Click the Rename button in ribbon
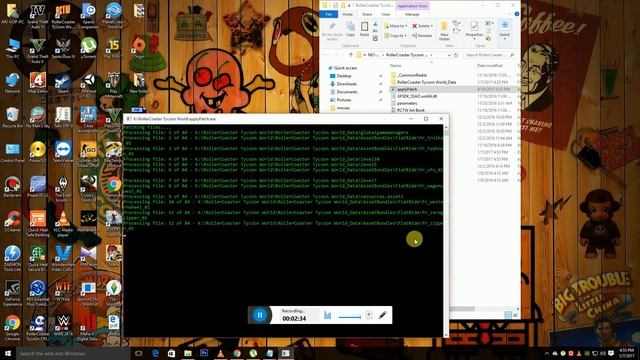This screenshot has height=360, width=640. tap(422, 36)
